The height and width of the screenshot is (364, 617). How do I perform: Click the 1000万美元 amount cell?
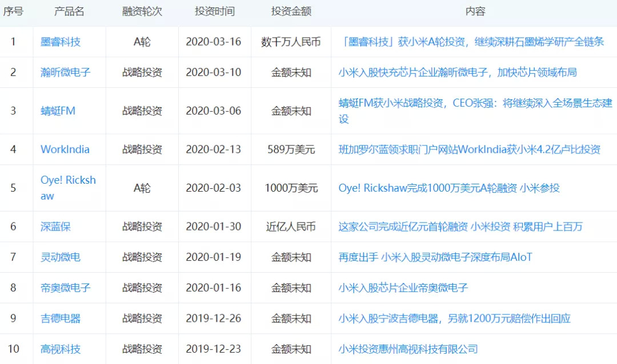click(291, 188)
